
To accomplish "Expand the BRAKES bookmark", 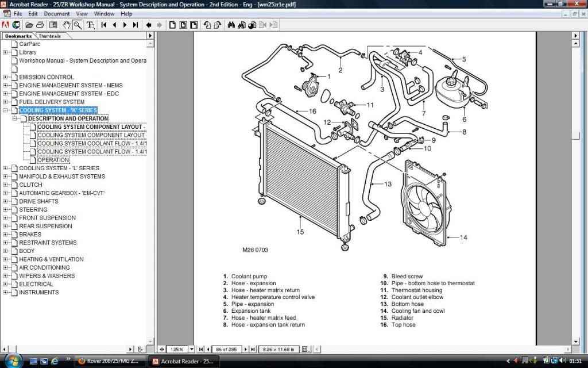I will [5, 235].
